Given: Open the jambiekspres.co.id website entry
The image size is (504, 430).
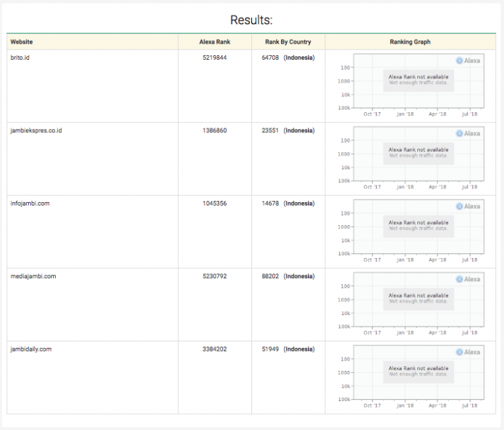Looking at the screenshot, I should (x=36, y=130).
